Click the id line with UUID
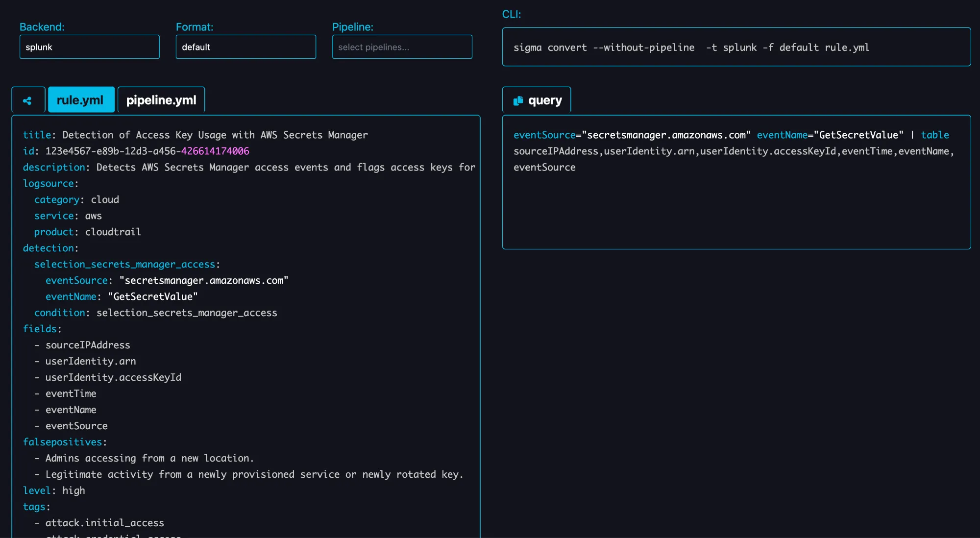Screen dimensions: 980x538 pos(136,151)
